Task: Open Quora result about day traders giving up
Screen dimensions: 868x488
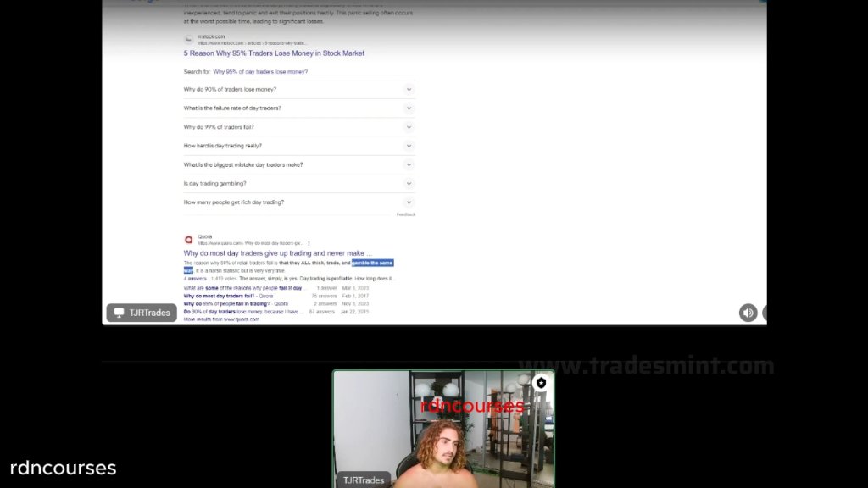Action: 277,252
